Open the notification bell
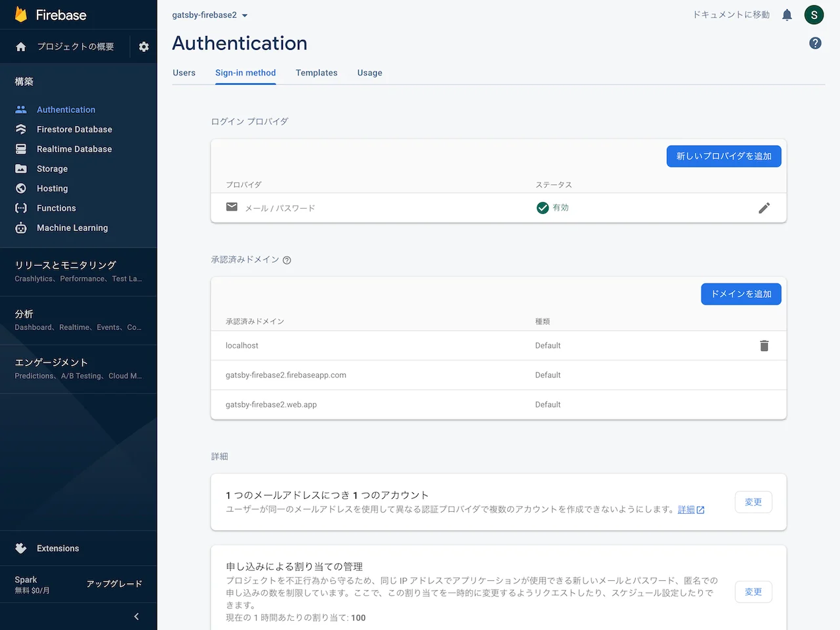840x630 pixels. coord(787,14)
